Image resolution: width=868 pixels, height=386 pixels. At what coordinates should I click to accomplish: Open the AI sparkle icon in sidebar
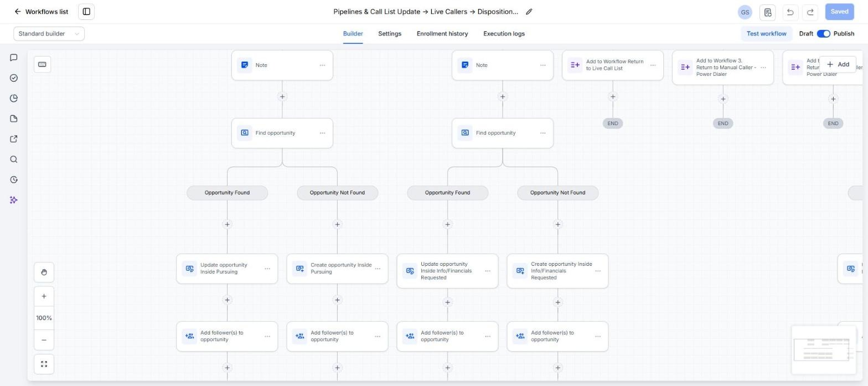(14, 200)
